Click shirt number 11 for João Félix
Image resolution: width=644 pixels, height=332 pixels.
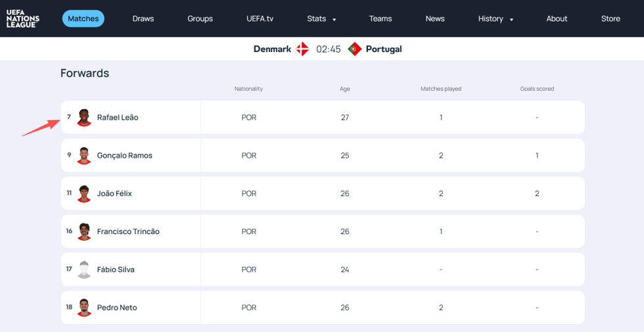click(69, 193)
